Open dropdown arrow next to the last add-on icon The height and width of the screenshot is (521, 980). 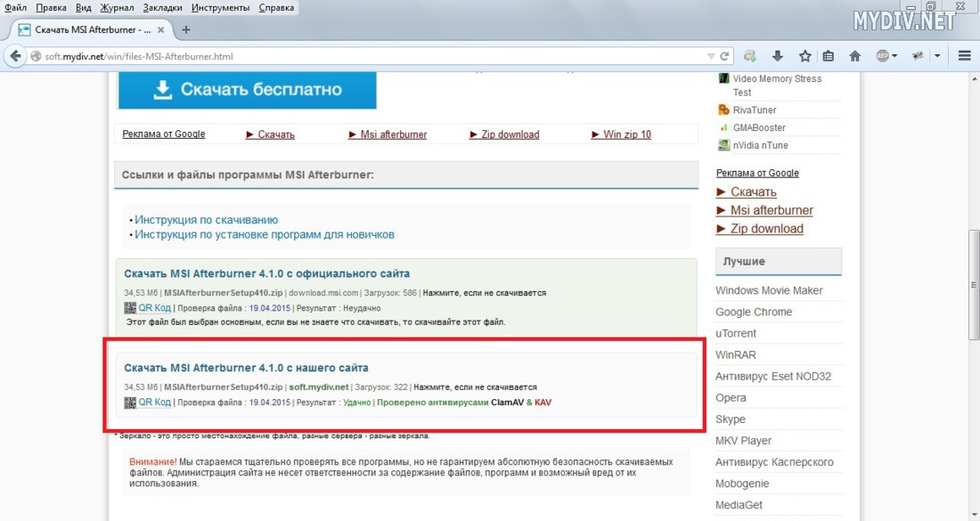937,56
